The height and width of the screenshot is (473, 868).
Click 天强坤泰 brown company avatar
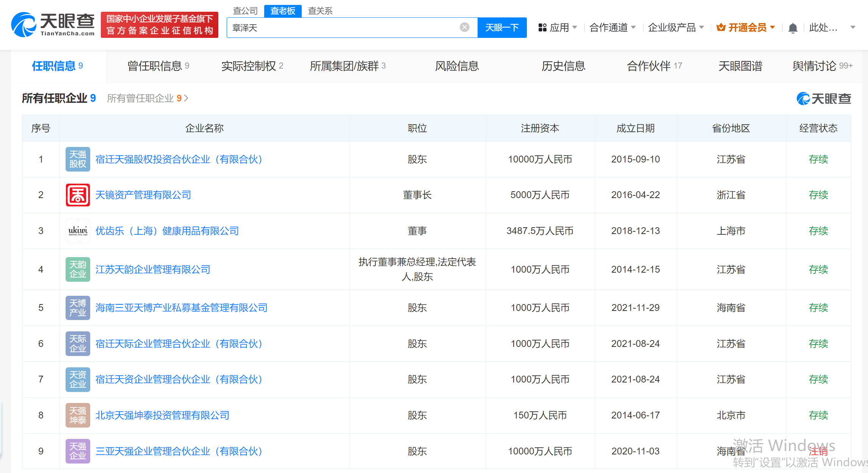78,415
